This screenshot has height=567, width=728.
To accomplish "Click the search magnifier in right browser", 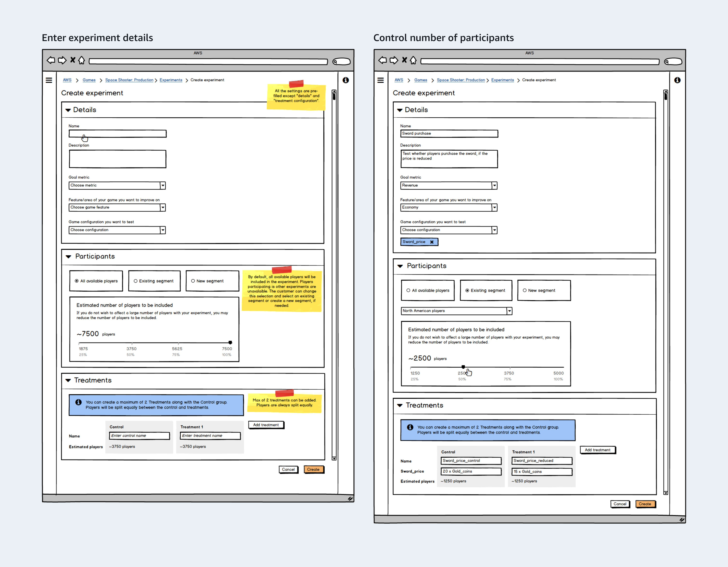I will (667, 62).
